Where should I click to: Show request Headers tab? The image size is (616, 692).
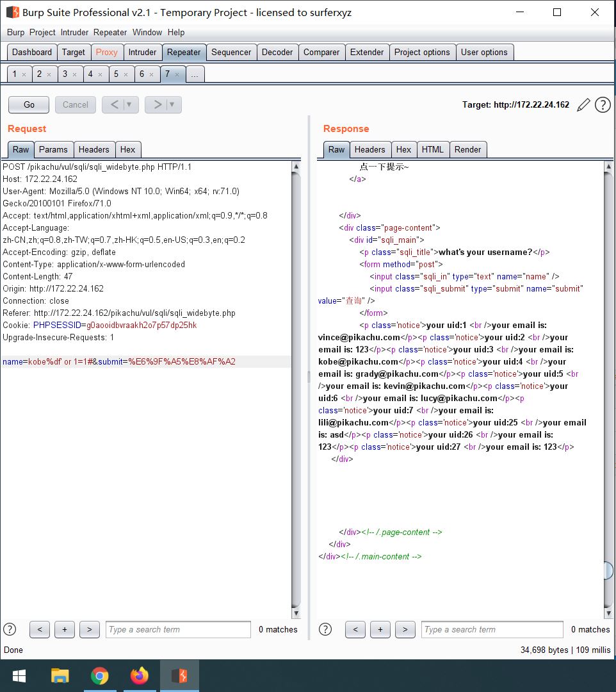[94, 149]
